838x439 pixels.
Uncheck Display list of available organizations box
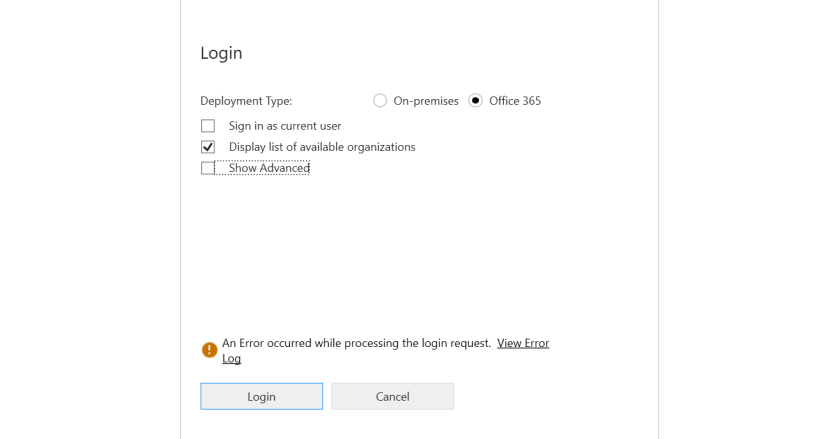[208, 147]
